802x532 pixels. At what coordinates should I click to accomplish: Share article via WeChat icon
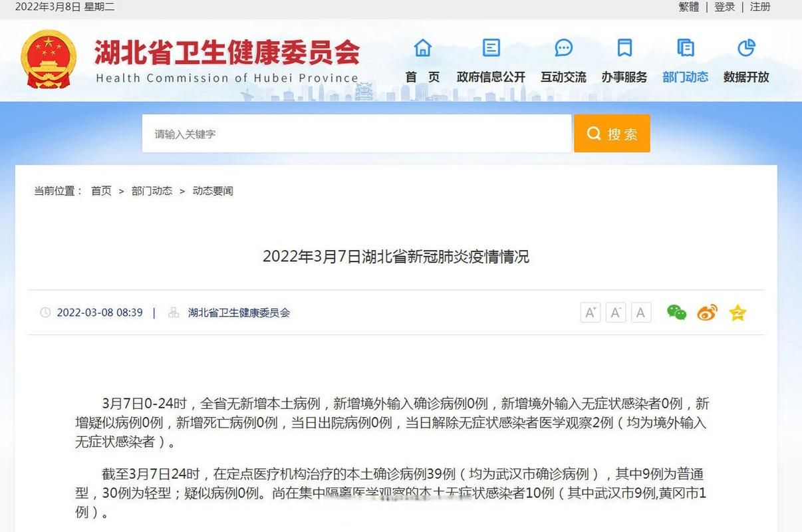click(676, 313)
